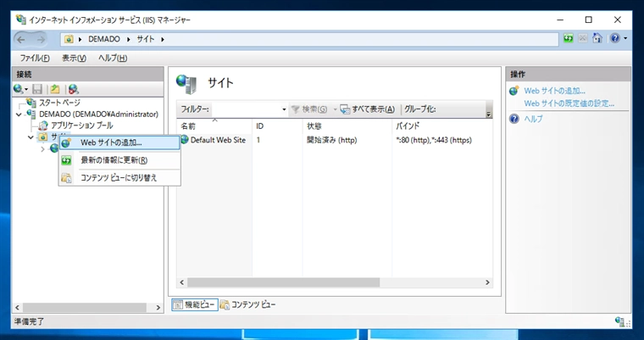Click the globe icon beside Web サイトの追加 in Actions

(514, 91)
